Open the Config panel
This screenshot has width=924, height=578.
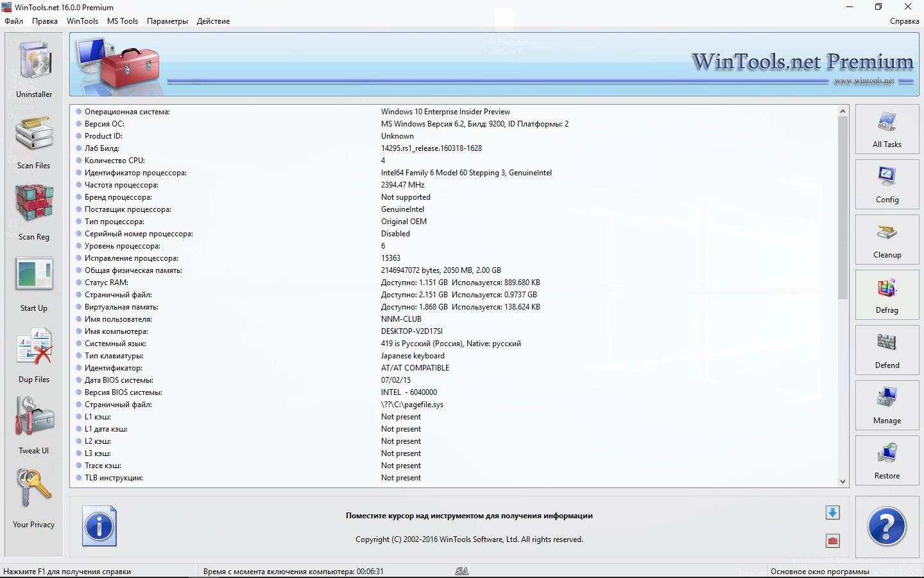point(887,184)
